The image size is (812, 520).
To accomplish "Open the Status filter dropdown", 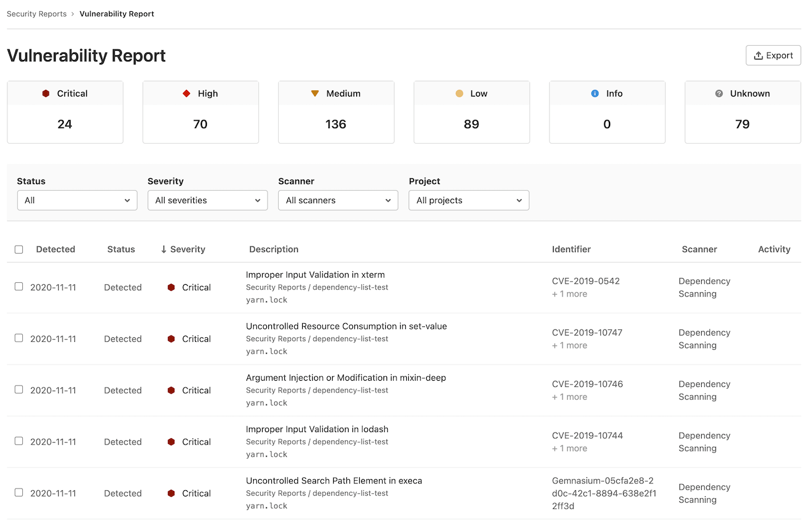I will point(77,201).
